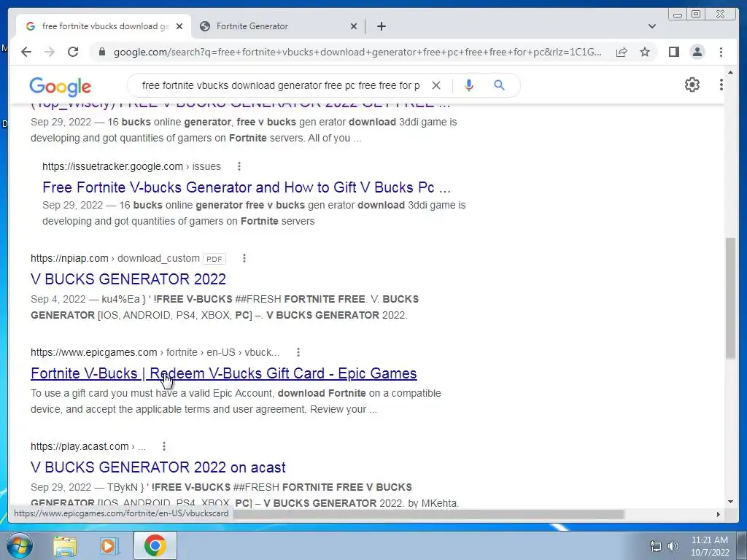Focus the address bar URL

(x=357, y=52)
